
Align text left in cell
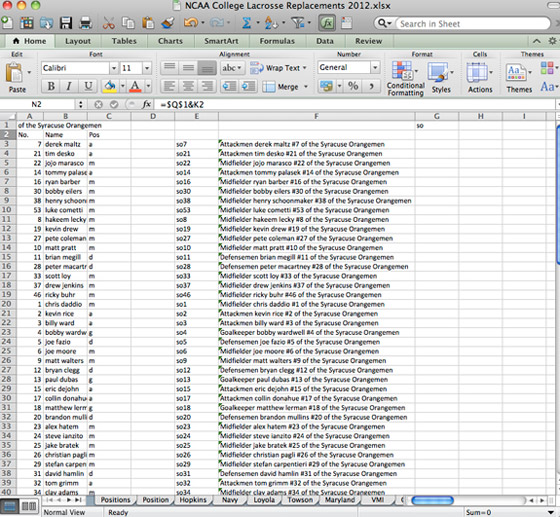tap(170, 86)
